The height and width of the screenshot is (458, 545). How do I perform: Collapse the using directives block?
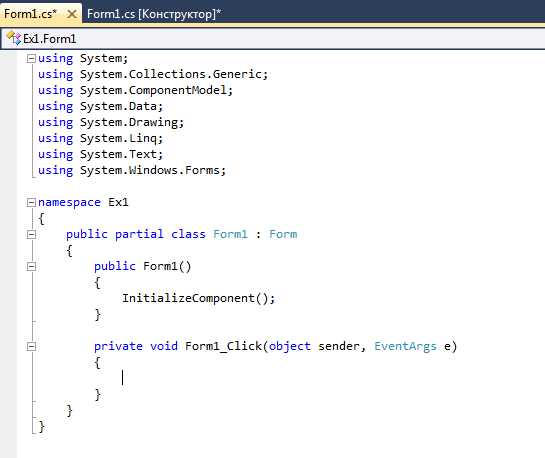[31, 58]
